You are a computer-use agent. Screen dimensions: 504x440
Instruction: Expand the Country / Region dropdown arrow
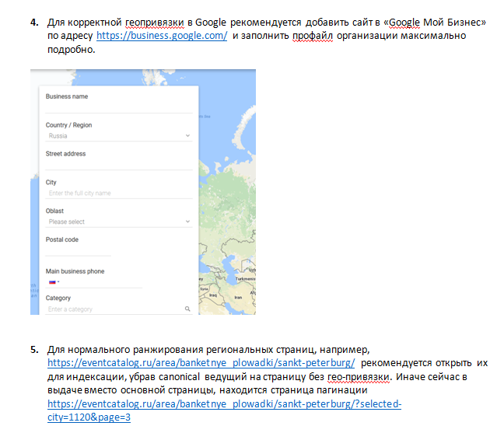coord(187,136)
